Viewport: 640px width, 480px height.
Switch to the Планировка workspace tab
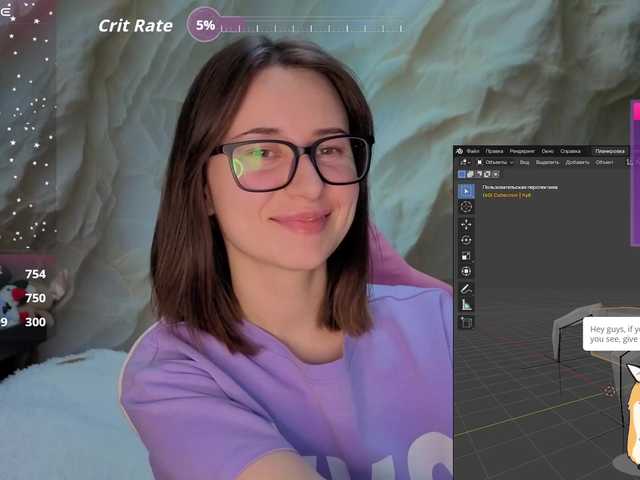tap(609, 151)
